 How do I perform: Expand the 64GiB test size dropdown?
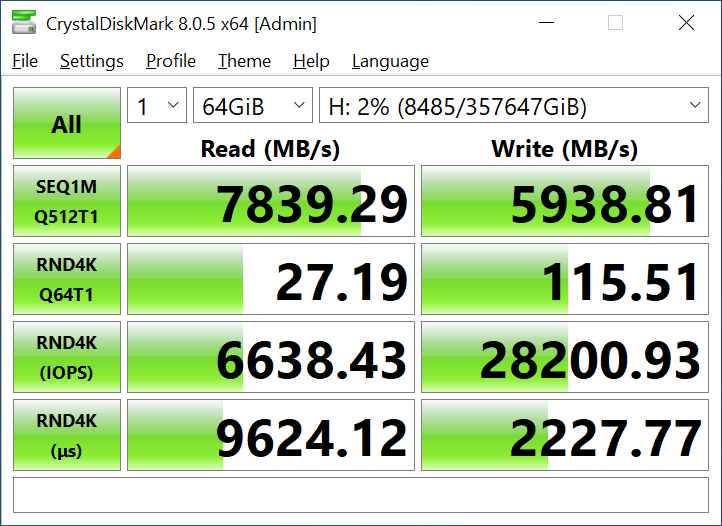coord(252,107)
